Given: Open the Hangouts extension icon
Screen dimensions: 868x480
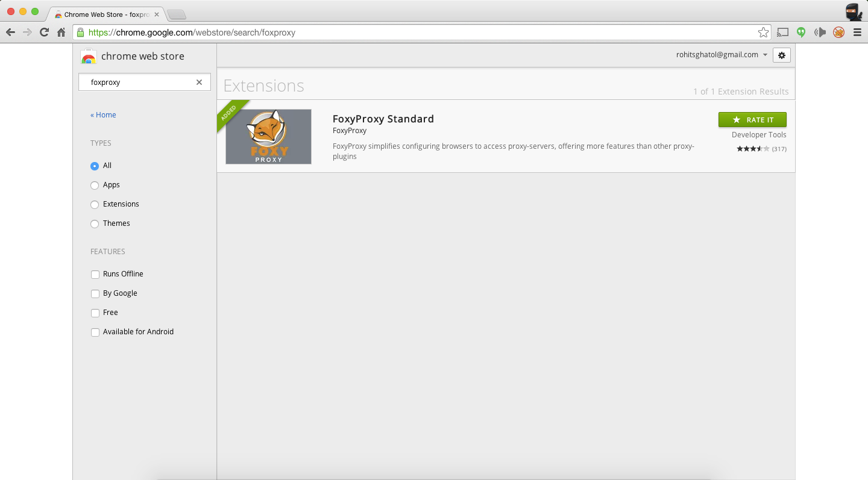Looking at the screenshot, I should click(801, 33).
